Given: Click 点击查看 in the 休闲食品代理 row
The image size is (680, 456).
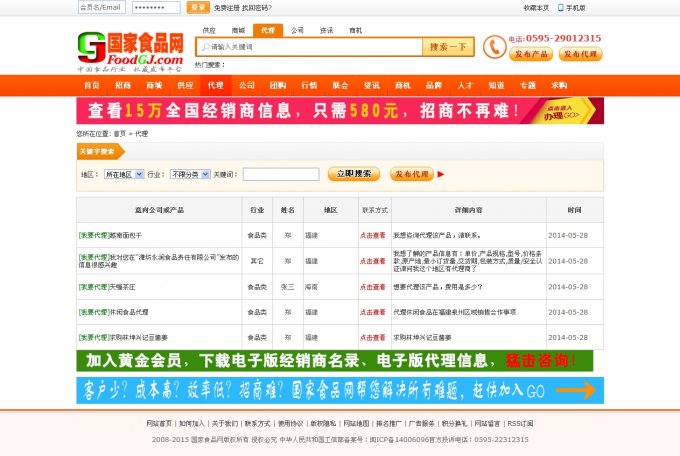Looking at the screenshot, I should (373, 312).
